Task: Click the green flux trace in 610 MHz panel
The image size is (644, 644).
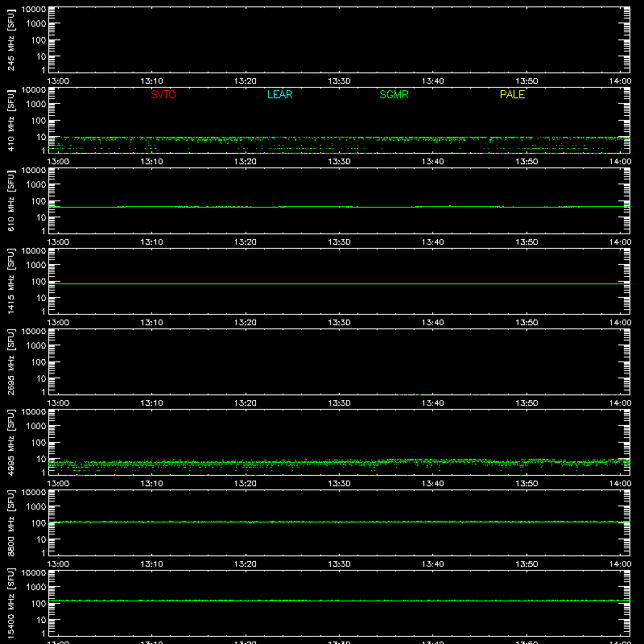Action: 339,207
